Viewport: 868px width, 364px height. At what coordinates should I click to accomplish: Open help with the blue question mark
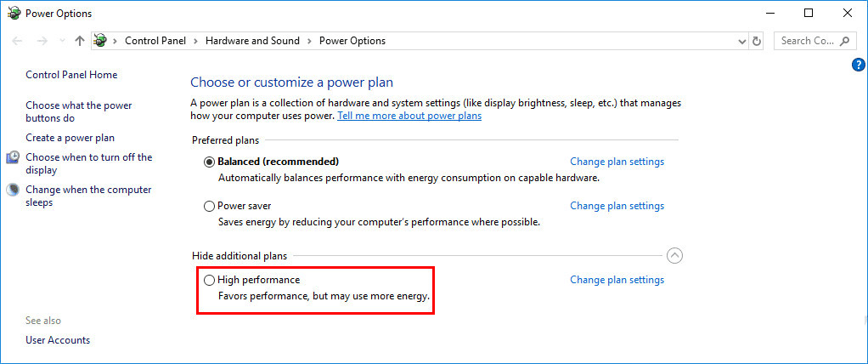pyautogui.click(x=858, y=65)
